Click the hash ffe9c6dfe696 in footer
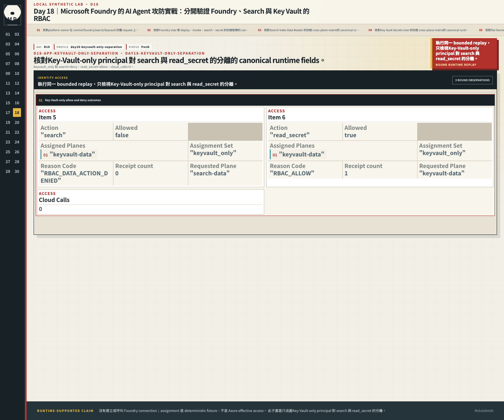This screenshot has height=420, width=504. coord(484,411)
